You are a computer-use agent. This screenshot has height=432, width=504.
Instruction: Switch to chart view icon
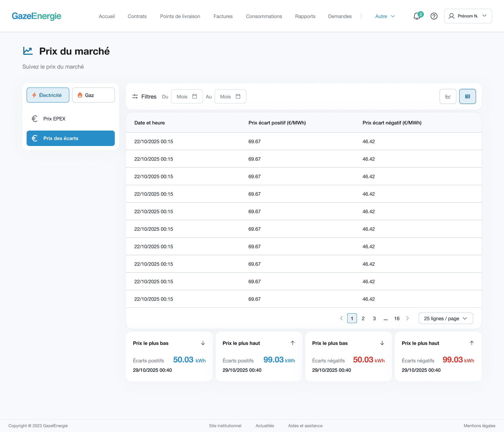point(448,96)
